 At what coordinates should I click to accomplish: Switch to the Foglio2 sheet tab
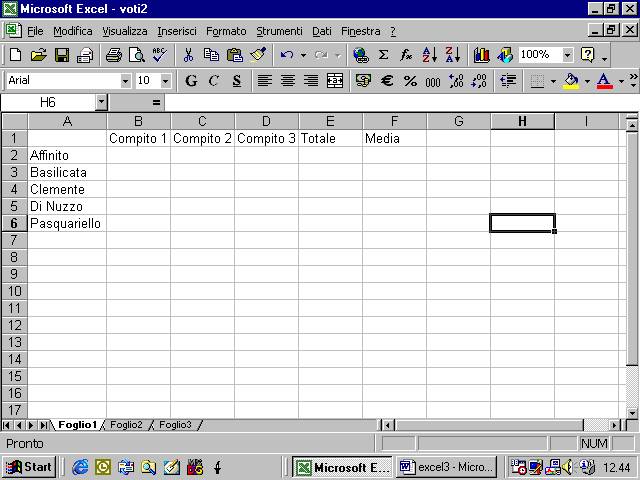coord(126,425)
